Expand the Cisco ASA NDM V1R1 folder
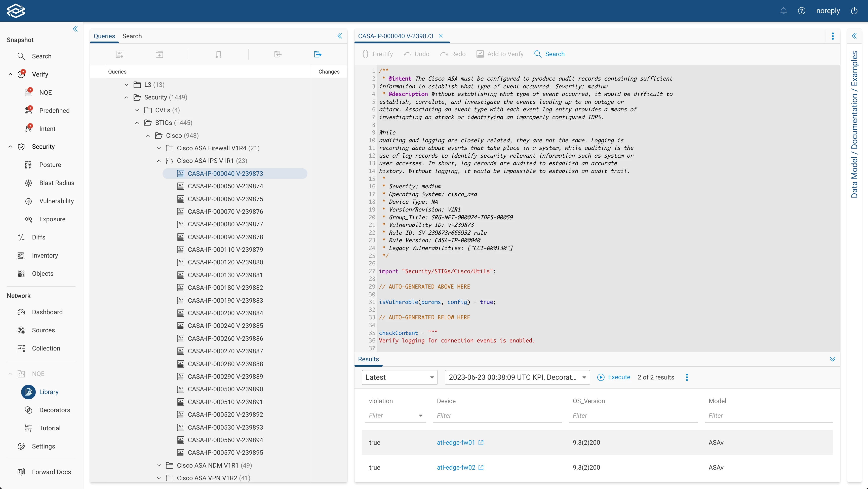The image size is (868, 489). point(159,465)
